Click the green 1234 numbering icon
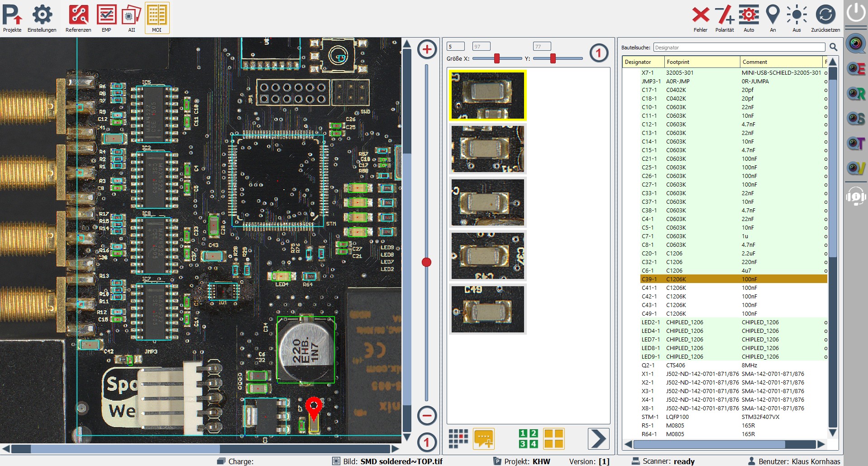 click(x=528, y=438)
